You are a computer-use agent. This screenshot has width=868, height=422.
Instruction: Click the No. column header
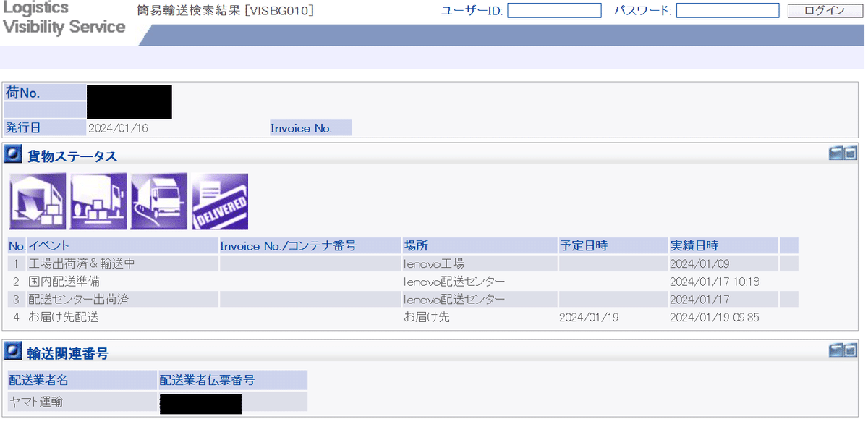tap(17, 246)
